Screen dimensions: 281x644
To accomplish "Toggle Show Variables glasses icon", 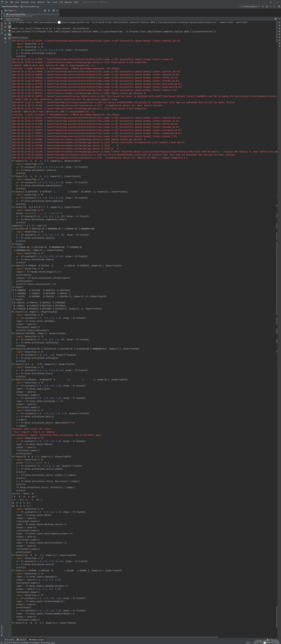I will [x=10, y=34].
